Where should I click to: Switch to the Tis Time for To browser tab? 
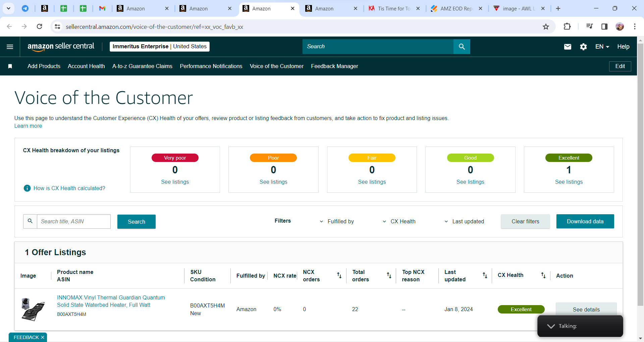point(394,8)
